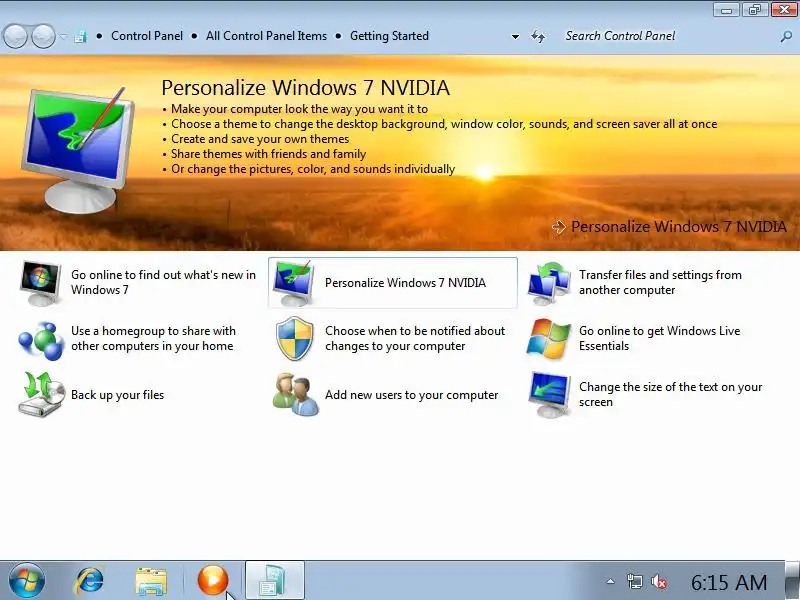This screenshot has width=800, height=600.
Task: Click the text size monitor icon
Action: coord(549,395)
